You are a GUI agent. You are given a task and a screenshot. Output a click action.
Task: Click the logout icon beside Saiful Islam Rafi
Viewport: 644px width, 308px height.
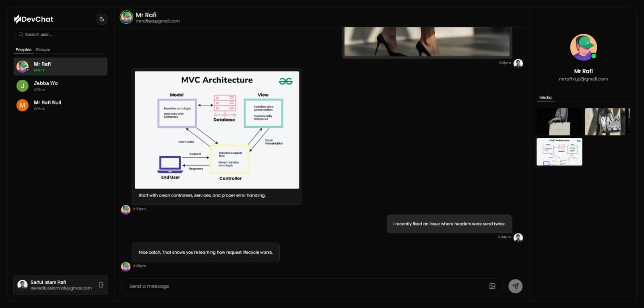coord(101,285)
